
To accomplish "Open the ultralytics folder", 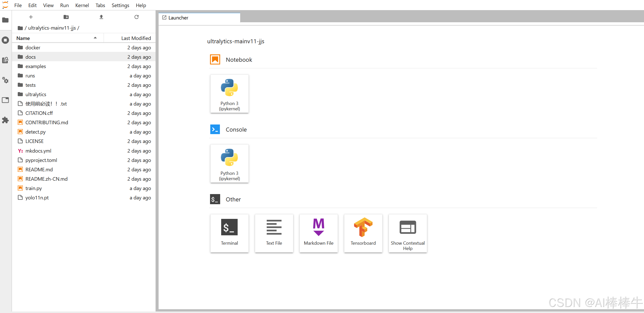I will (36, 94).
